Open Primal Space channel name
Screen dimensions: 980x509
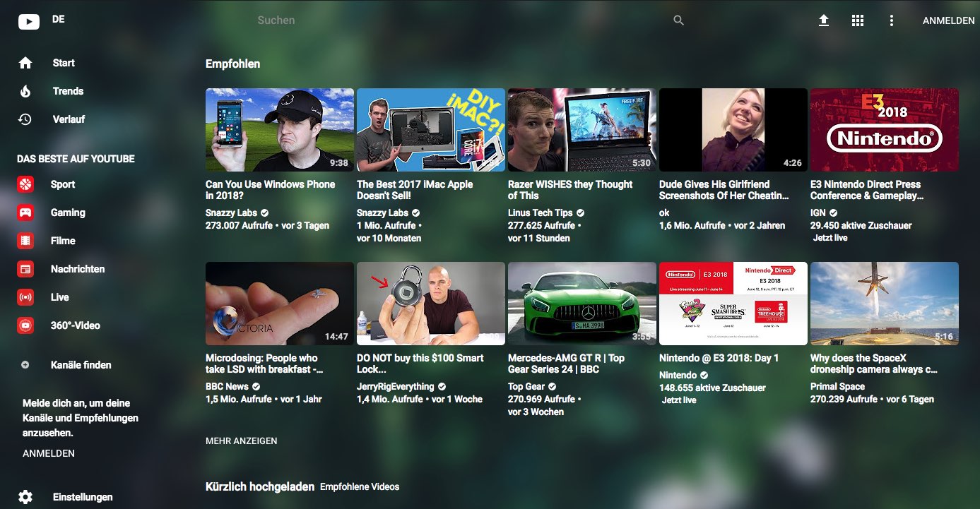coord(837,386)
